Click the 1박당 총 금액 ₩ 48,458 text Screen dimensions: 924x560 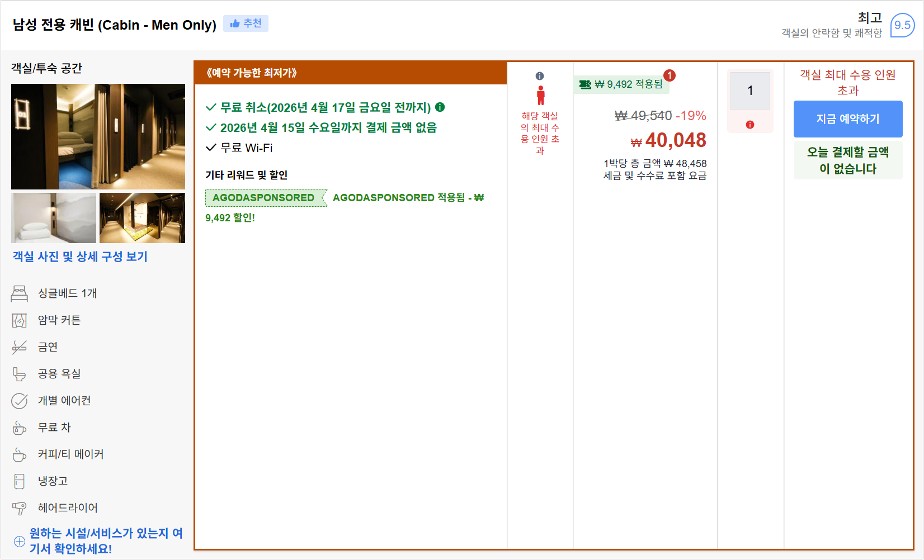tap(655, 164)
